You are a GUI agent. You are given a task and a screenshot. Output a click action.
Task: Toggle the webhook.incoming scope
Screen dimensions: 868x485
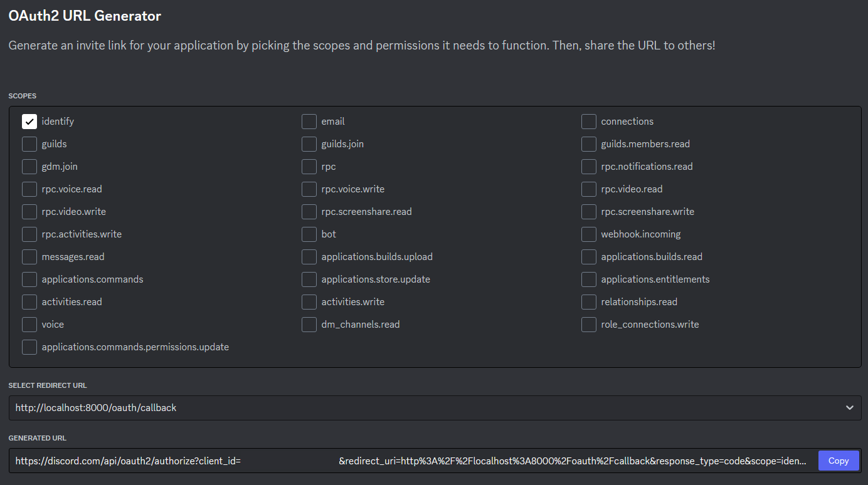[x=589, y=234]
